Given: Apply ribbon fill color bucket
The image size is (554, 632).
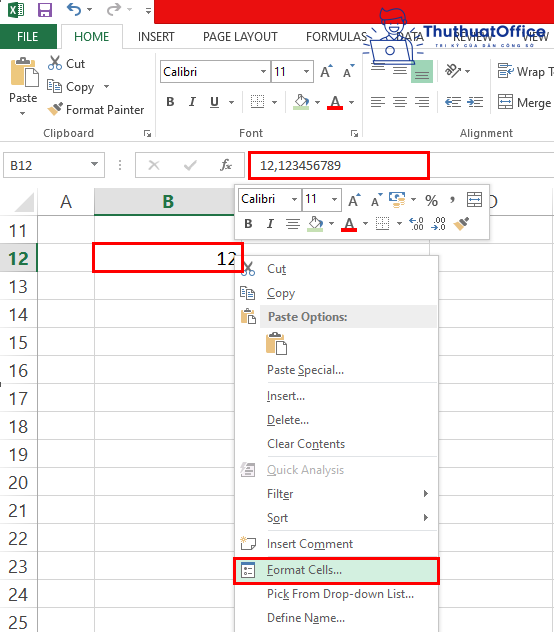Looking at the screenshot, I should pyautogui.click(x=301, y=102).
